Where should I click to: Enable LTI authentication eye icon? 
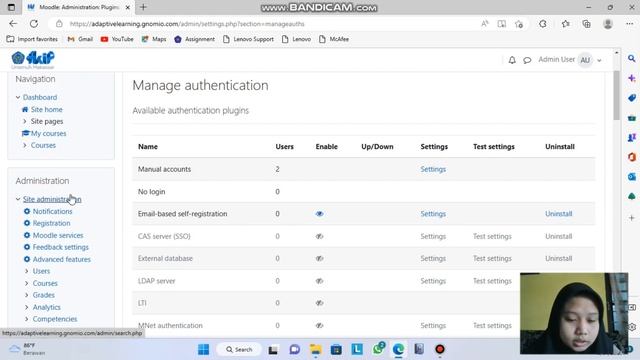[x=319, y=303]
